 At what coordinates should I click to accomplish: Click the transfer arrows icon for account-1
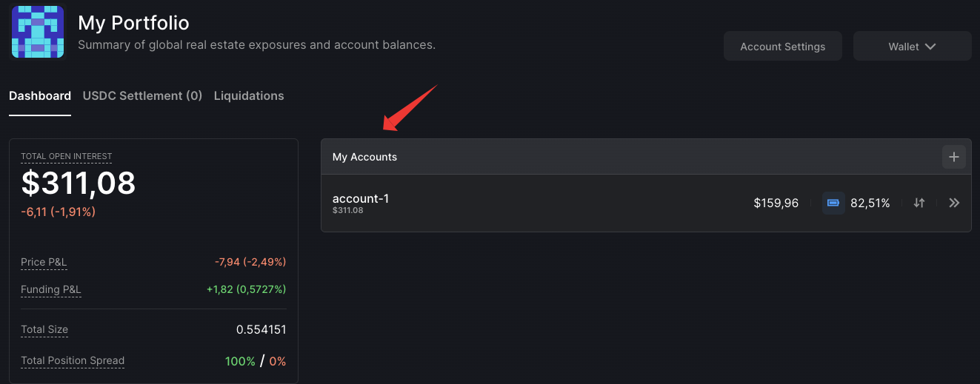coord(919,203)
